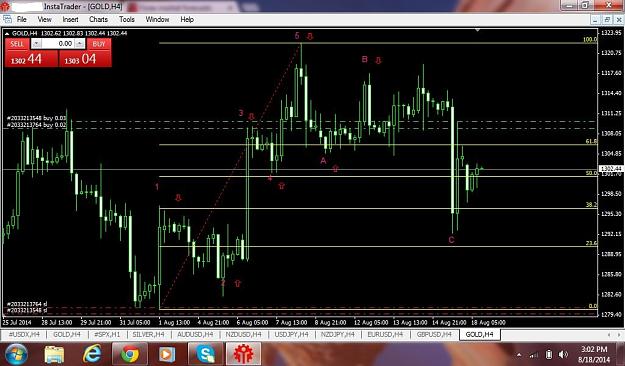The image size is (625, 366).
Task: Open Skype from the taskbar
Action: [x=205, y=354]
